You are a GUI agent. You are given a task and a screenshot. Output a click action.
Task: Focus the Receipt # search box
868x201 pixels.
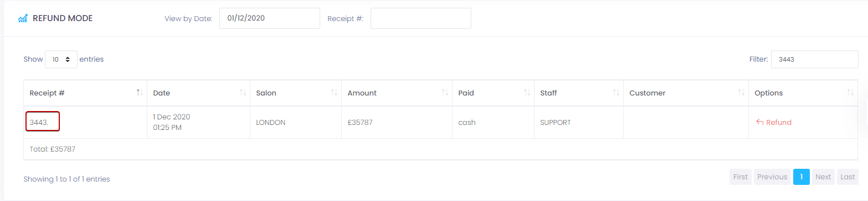tap(421, 18)
